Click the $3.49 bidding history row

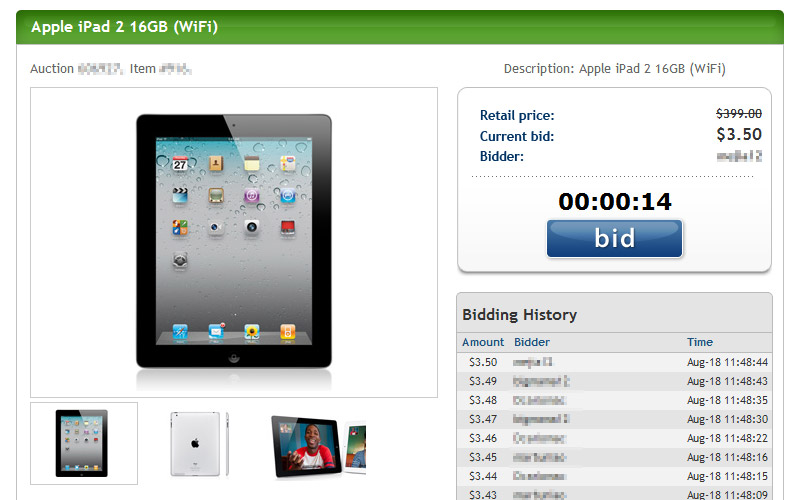click(614, 381)
